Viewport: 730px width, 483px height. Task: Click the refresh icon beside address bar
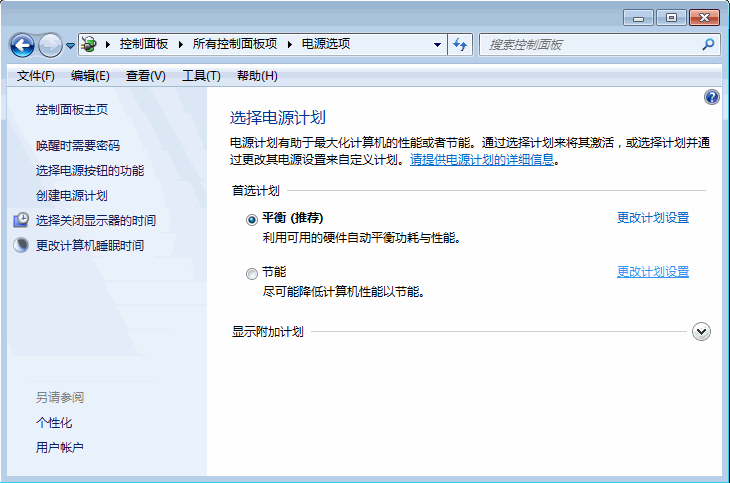click(x=460, y=44)
